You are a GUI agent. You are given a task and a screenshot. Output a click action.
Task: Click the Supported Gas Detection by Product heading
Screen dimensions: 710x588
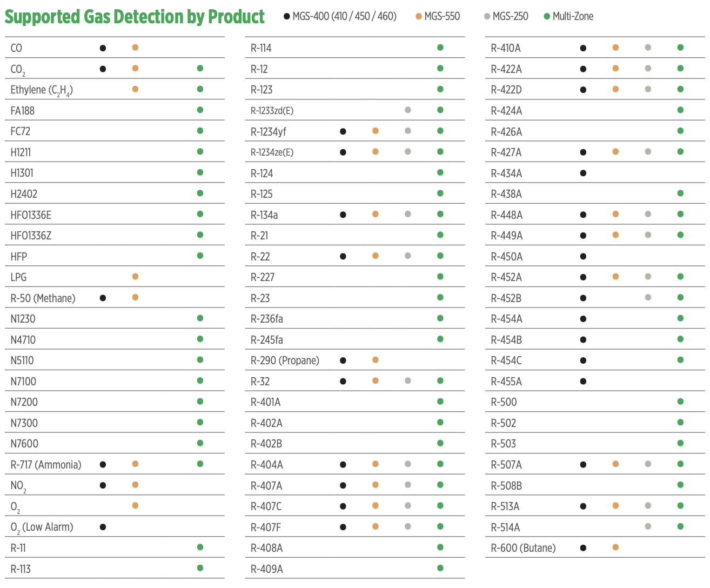click(x=135, y=17)
